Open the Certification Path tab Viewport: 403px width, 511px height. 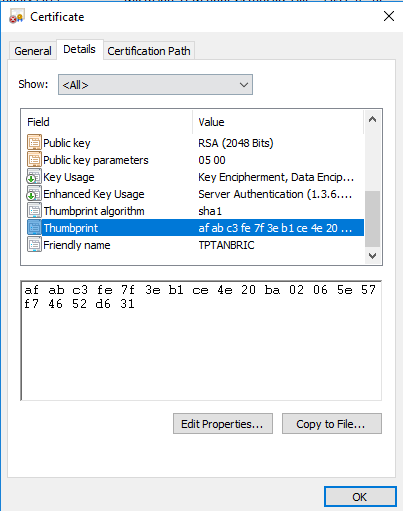click(149, 51)
